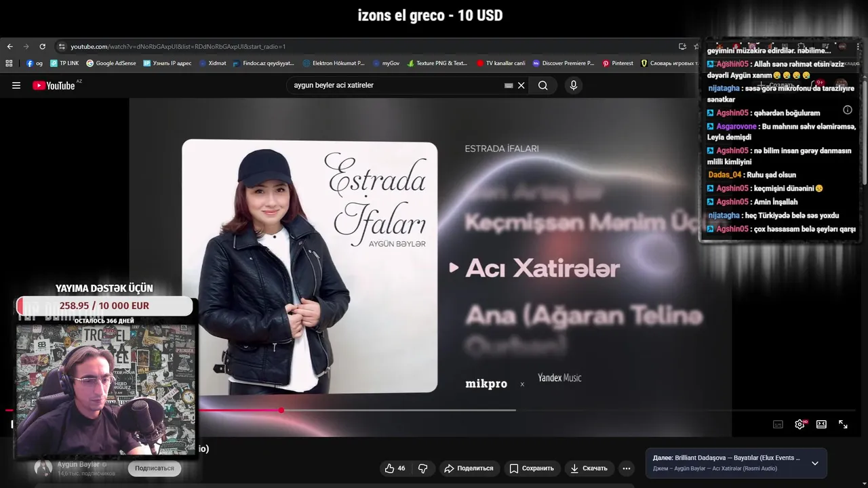Screen dimensions: 868x488
Task: Open the Google AdSense bookmark
Action: (111, 63)
